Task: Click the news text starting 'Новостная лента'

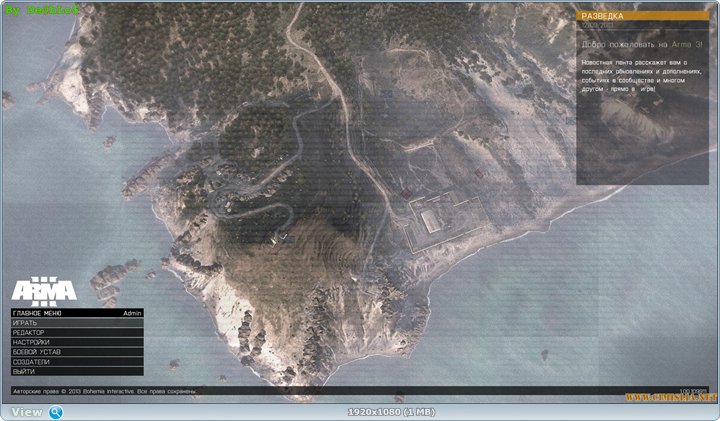Action: coord(641,75)
